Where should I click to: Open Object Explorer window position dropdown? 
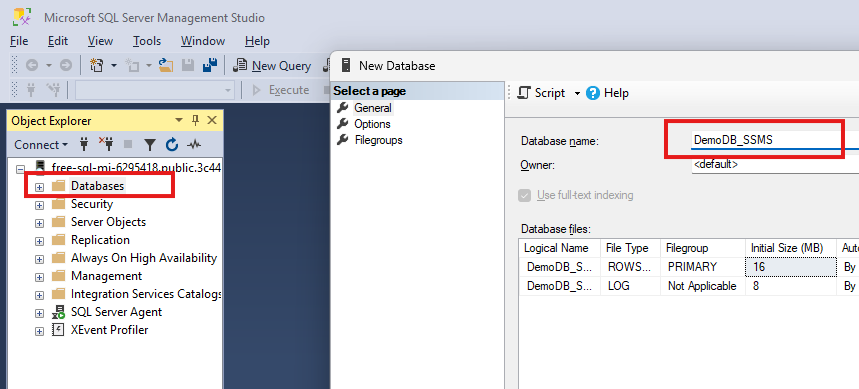point(179,121)
